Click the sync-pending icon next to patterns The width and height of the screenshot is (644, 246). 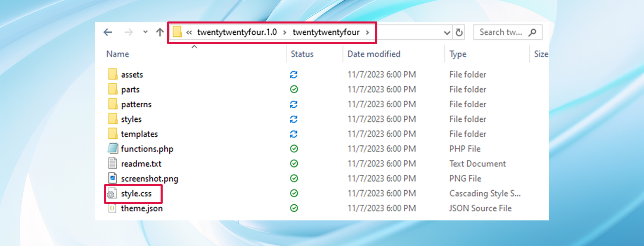(293, 104)
